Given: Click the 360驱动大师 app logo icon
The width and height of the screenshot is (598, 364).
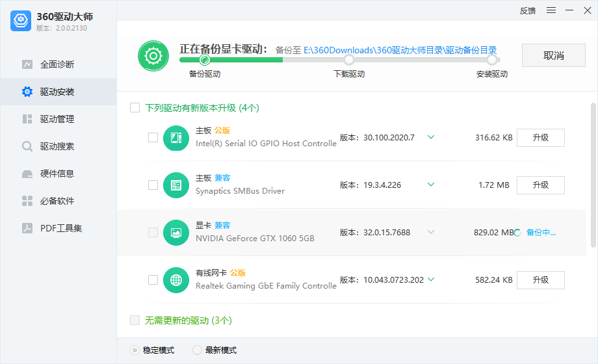Looking at the screenshot, I should [21, 21].
